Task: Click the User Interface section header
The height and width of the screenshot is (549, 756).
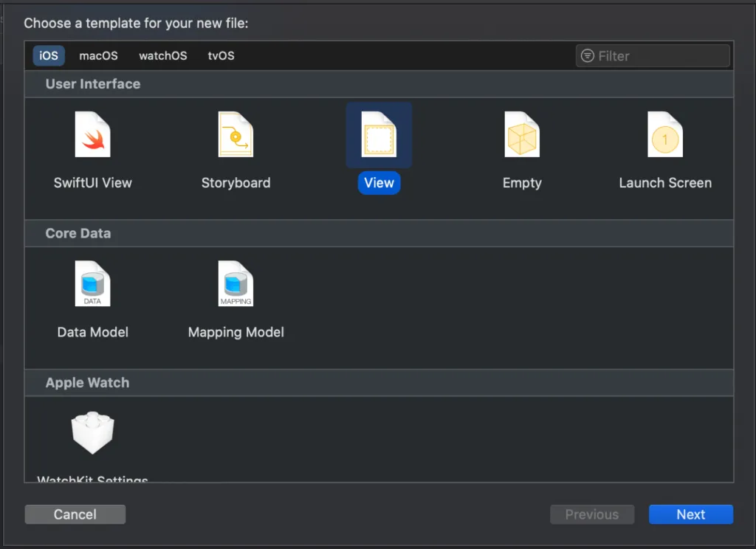Action: [x=92, y=84]
